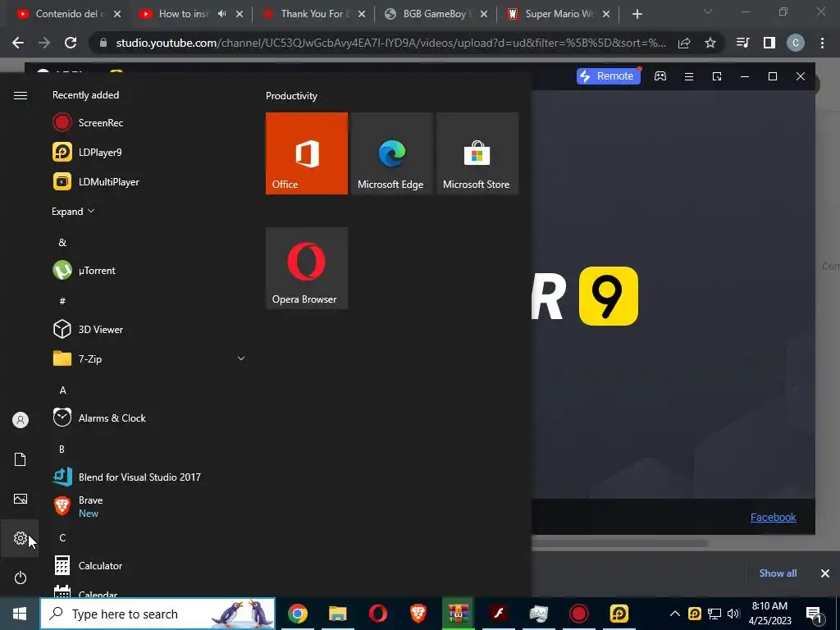Open a new Chrome tab
Viewport: 840px width, 630px height.
[x=637, y=14]
